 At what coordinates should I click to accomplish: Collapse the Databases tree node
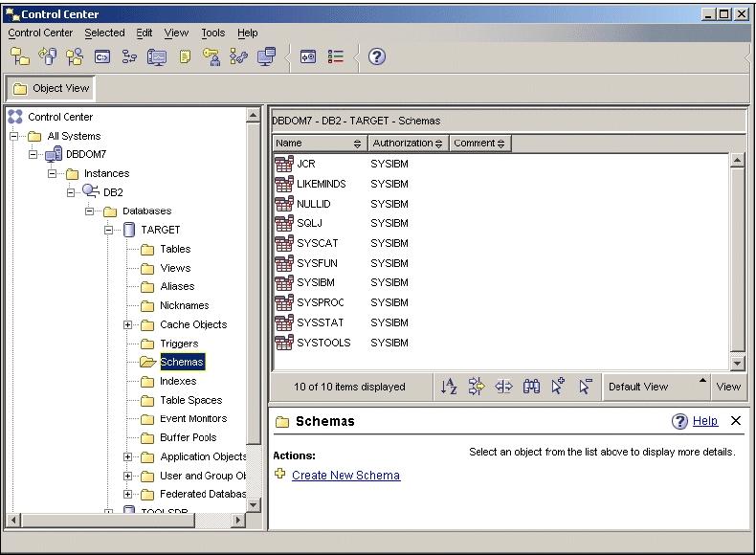tap(89, 211)
